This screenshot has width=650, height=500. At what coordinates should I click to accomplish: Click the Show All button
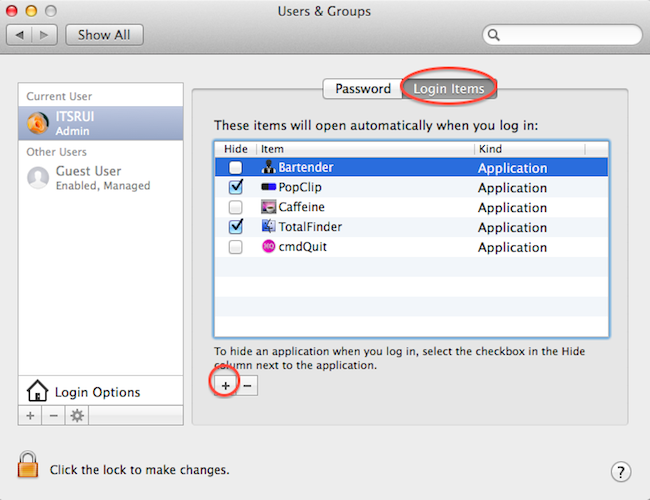[x=104, y=35]
